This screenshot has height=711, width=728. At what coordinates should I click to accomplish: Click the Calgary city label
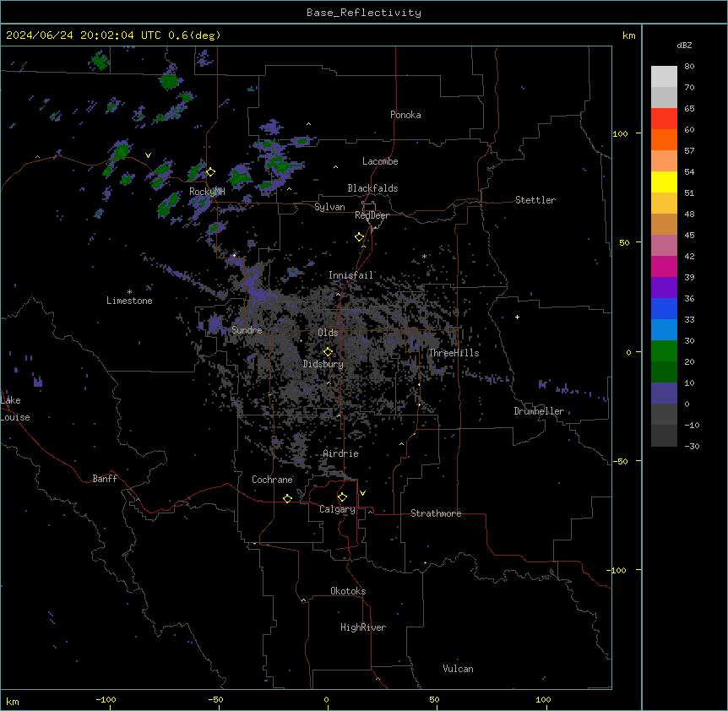pyautogui.click(x=337, y=509)
